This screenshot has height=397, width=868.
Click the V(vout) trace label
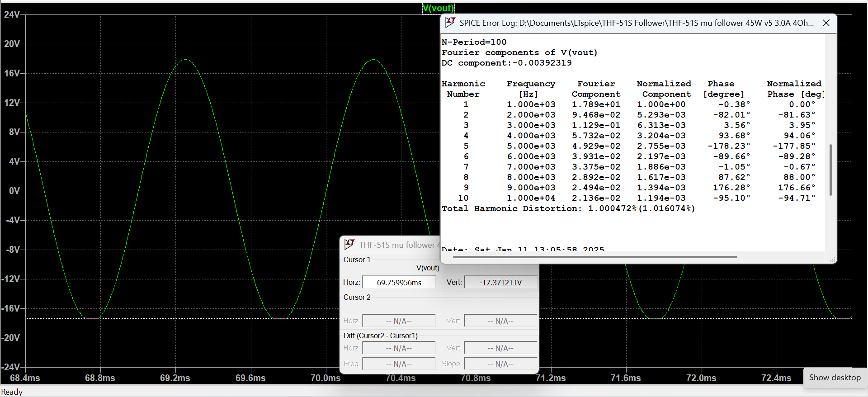pos(438,8)
